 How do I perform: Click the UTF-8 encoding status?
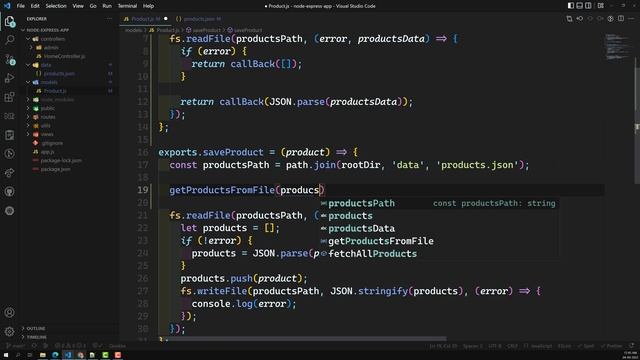point(495,346)
